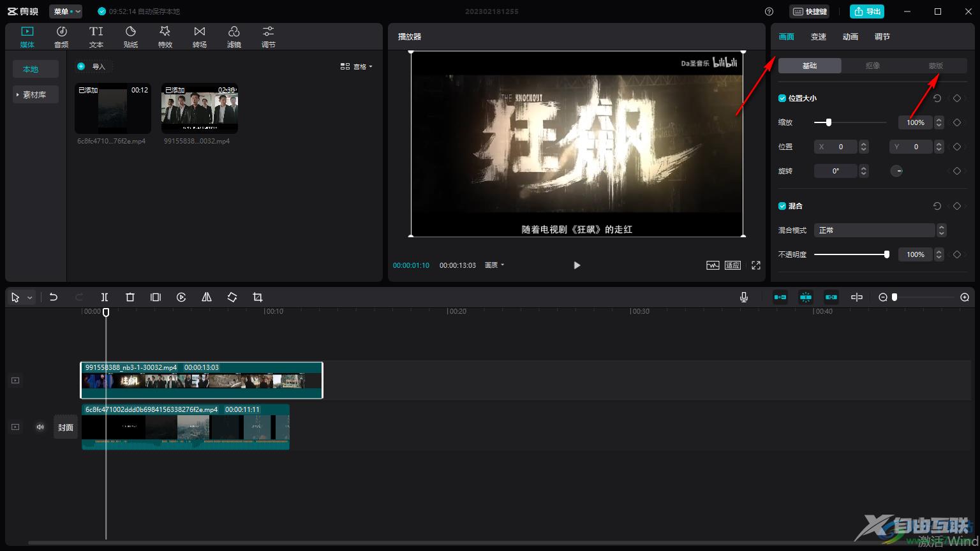Click the zoom out timeline icon
The image size is (980, 551).
(883, 297)
